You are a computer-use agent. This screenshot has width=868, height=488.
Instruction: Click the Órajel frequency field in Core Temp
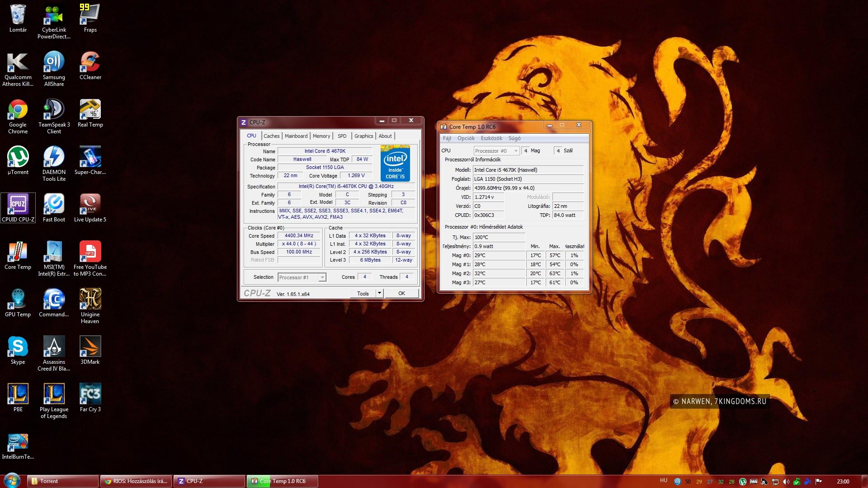[x=528, y=188]
